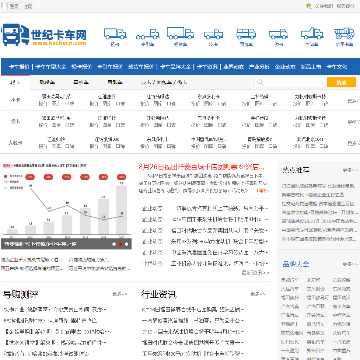The height and width of the screenshot is (360, 360).
Task: Click the orange details link after the headline summary
Action: click(x=262, y=191)
